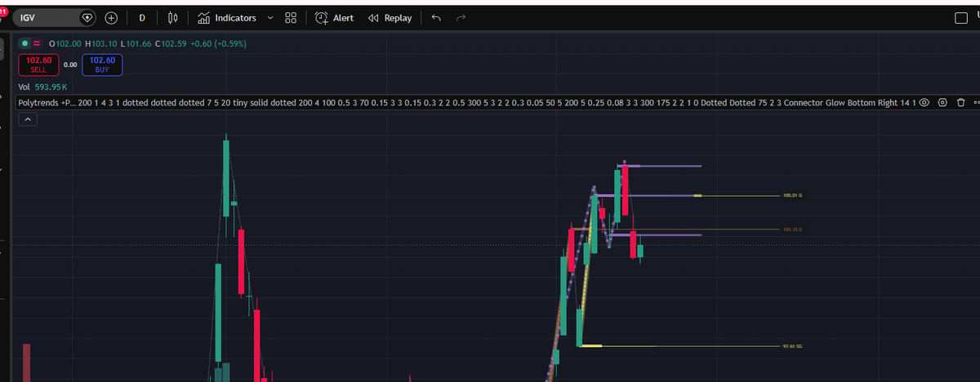Open the layout setup square icon
The width and height of the screenshot is (980, 382).
[961, 19]
